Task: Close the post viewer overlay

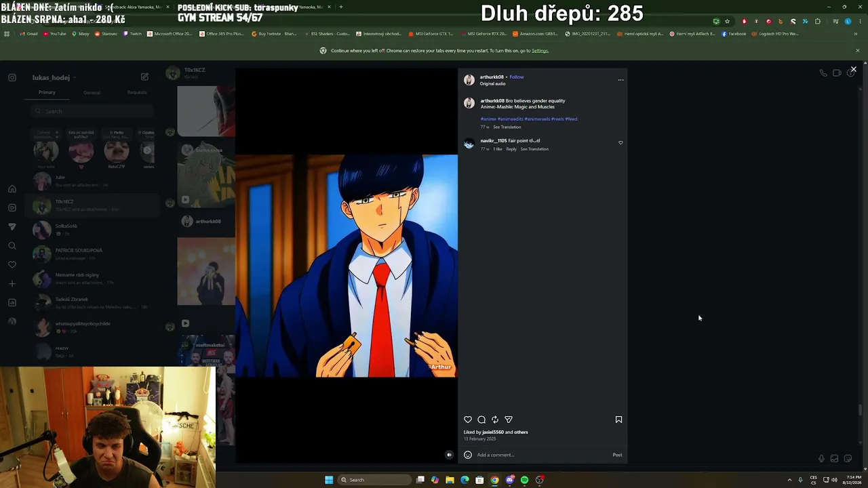Action: pyautogui.click(x=854, y=69)
